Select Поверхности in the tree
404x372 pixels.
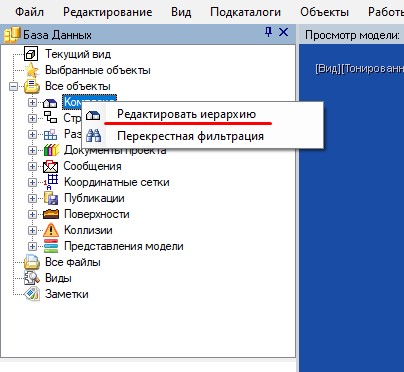click(97, 214)
